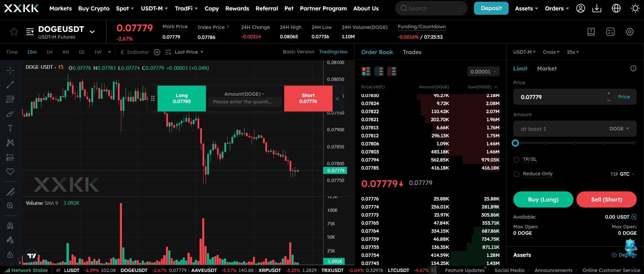Open the Cross margin mode dropdown
644x274 pixels.
point(551,52)
